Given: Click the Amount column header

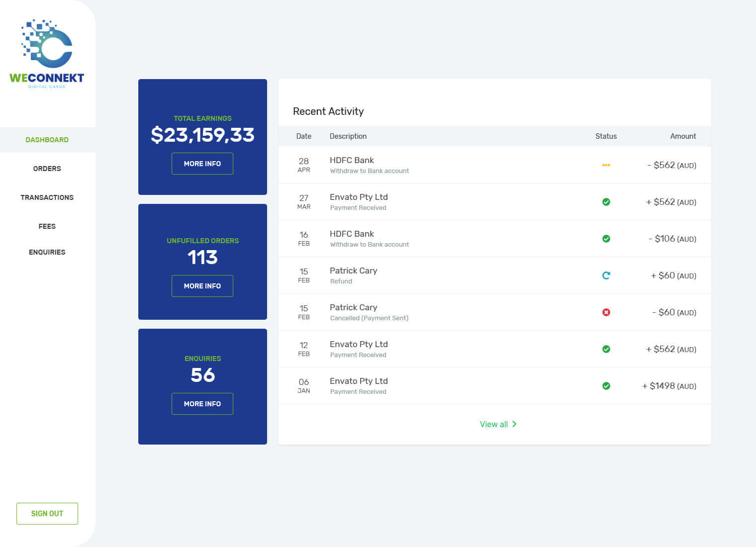Looking at the screenshot, I should [x=683, y=136].
